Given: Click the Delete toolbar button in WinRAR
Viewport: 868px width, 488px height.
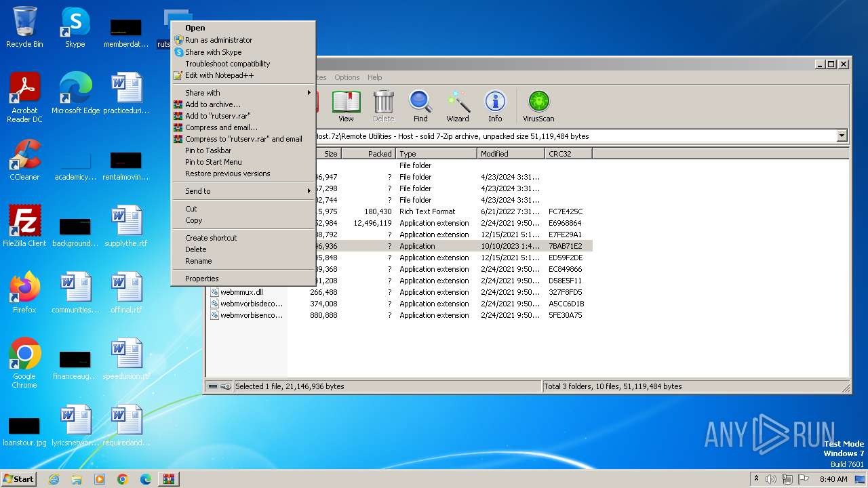Looking at the screenshot, I should pyautogui.click(x=383, y=106).
